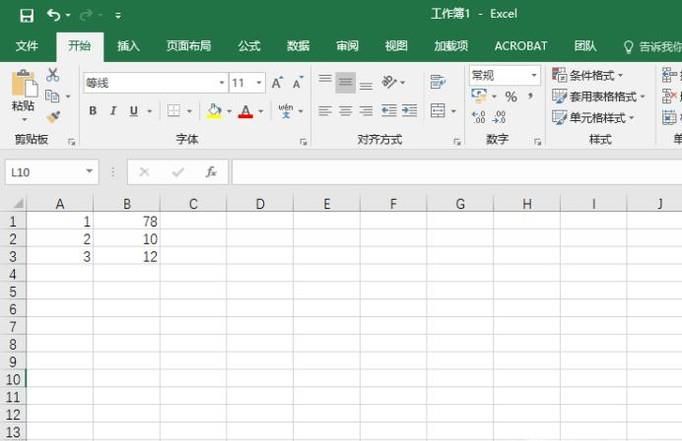This screenshot has width=682, height=441.
Task: Click the Increase Decimal icon
Action: click(x=479, y=118)
